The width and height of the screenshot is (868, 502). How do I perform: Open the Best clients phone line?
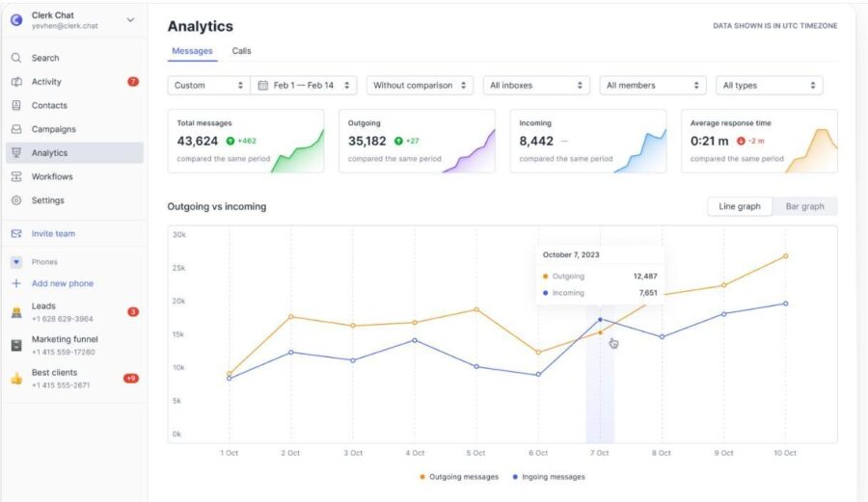click(74, 379)
